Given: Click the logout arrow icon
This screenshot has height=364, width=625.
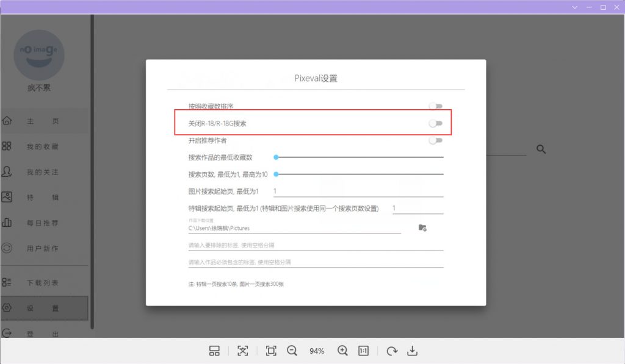Looking at the screenshot, I should coord(7,333).
